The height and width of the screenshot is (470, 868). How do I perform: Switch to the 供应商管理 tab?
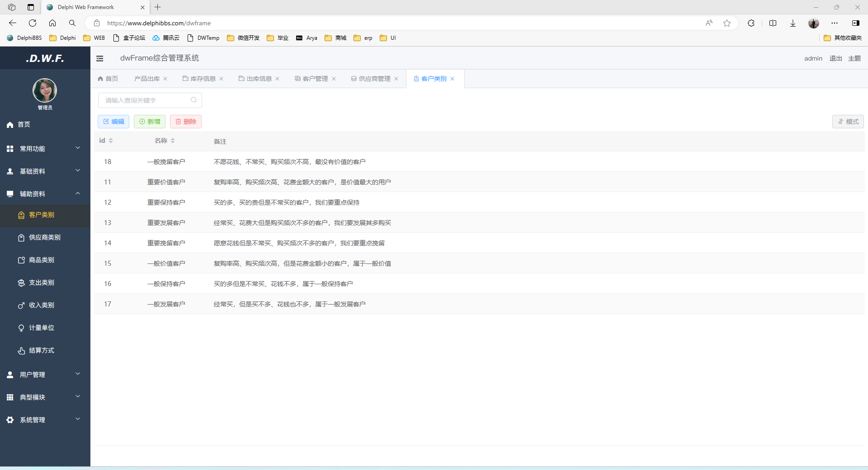tap(374, 79)
